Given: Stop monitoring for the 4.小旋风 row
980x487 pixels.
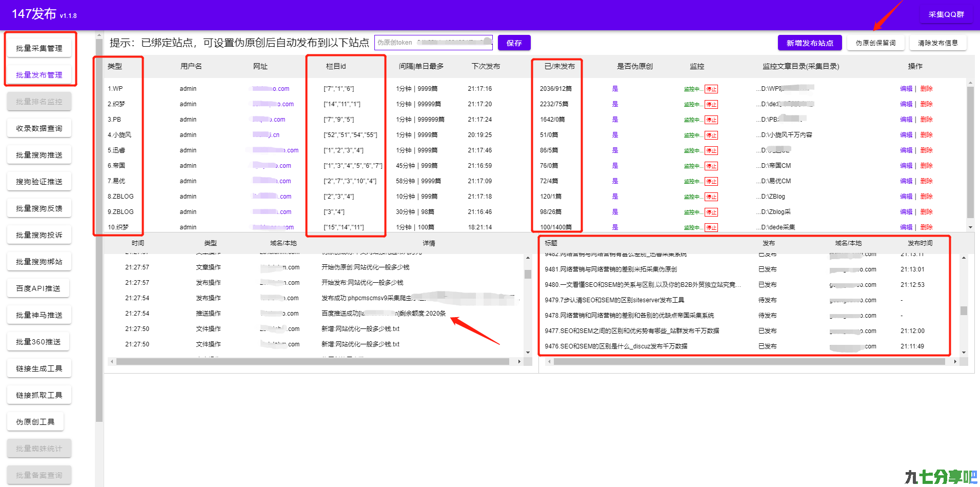Looking at the screenshot, I should tap(711, 135).
